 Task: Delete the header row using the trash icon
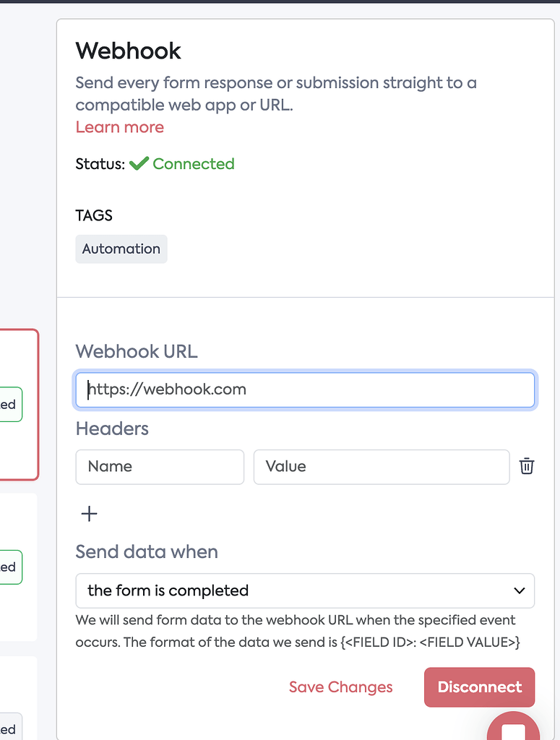527,467
